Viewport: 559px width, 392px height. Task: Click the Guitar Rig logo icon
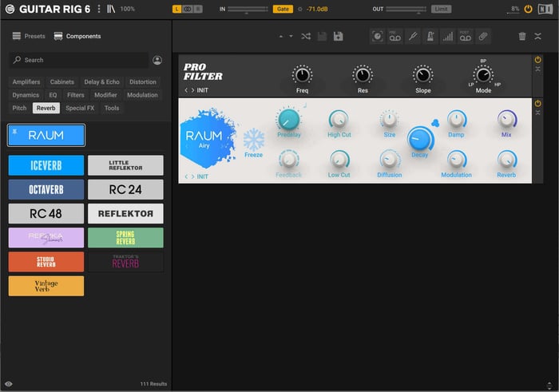[10, 9]
